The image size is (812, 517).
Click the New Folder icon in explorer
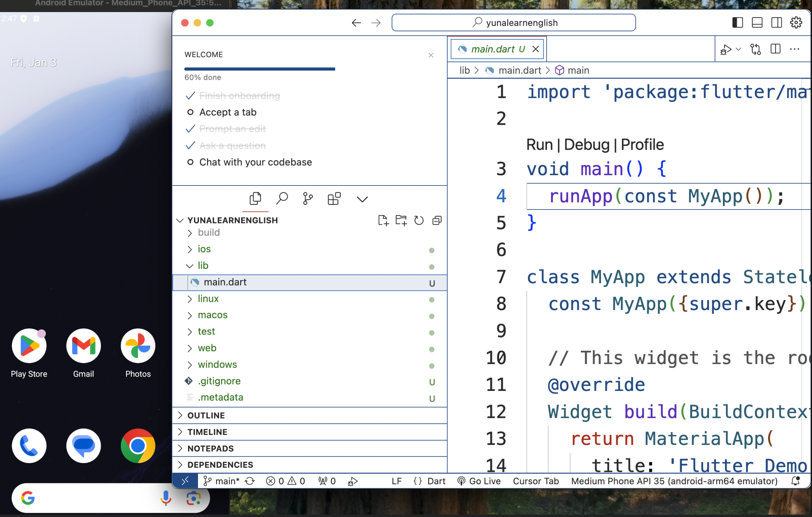(x=401, y=220)
